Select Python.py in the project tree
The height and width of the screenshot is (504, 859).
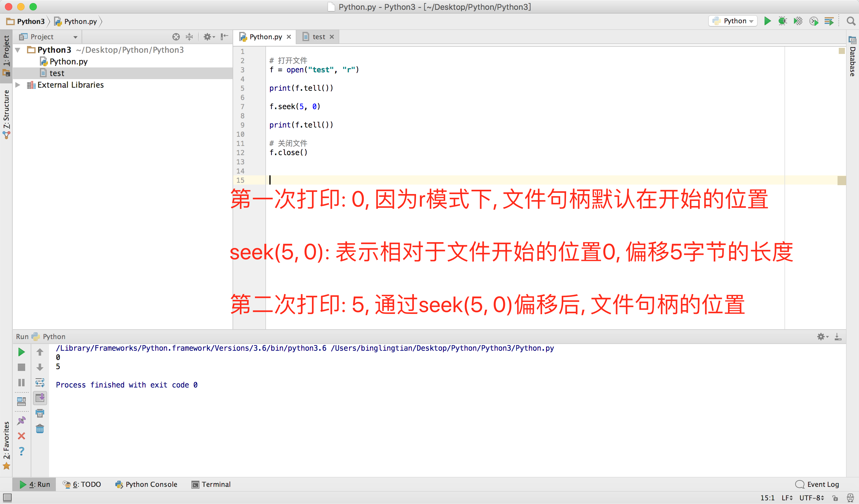[68, 62]
